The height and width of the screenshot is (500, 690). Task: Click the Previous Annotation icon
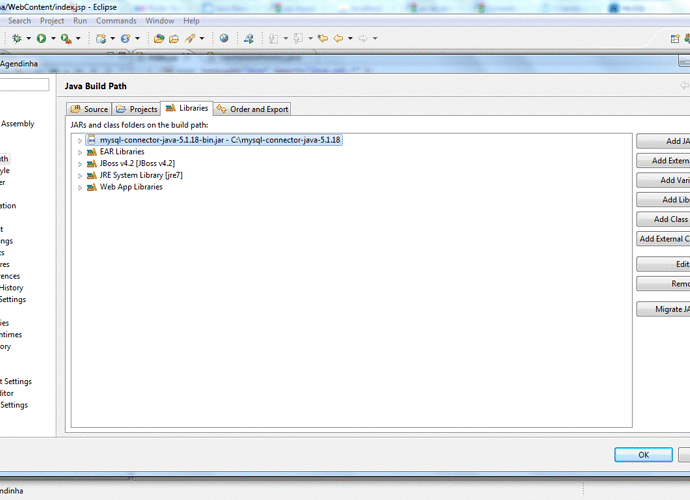pyautogui.click(x=298, y=39)
